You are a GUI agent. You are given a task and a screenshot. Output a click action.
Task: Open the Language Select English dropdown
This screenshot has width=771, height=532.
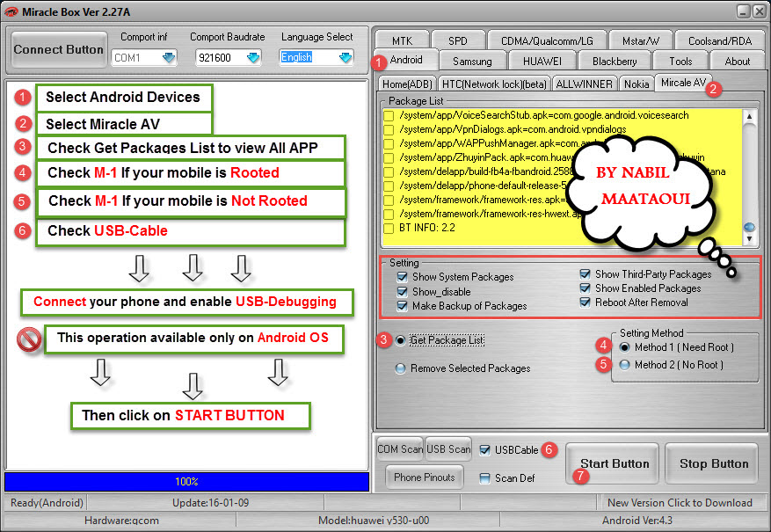tap(345, 57)
